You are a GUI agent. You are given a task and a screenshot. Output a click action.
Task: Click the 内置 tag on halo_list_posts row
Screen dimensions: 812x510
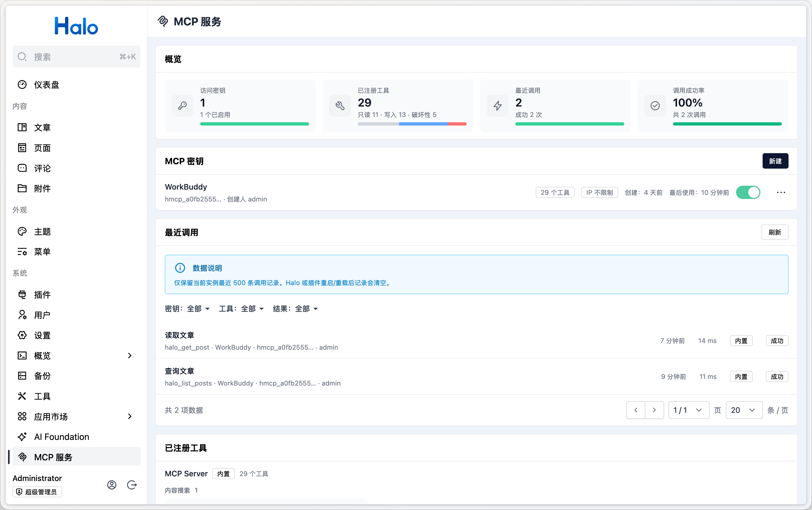[741, 376]
